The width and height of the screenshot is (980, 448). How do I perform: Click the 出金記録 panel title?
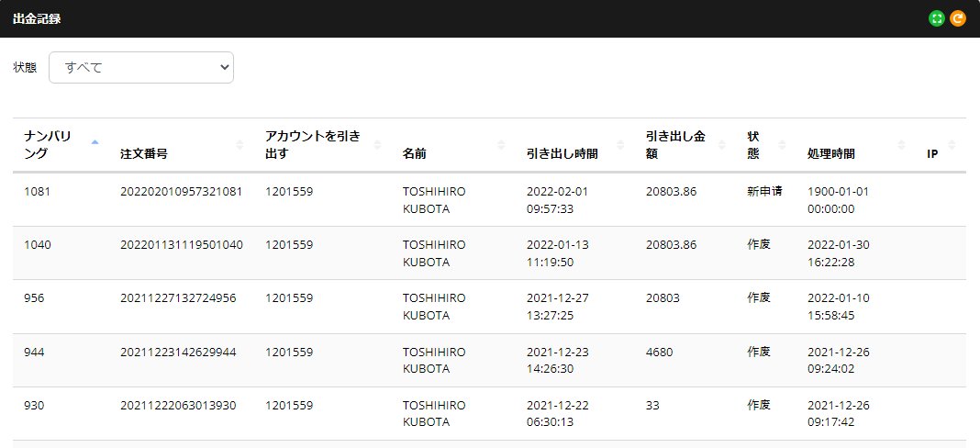[x=38, y=18]
